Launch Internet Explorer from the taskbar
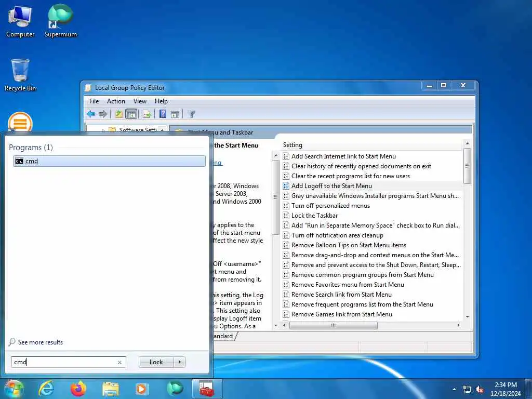 click(x=46, y=389)
